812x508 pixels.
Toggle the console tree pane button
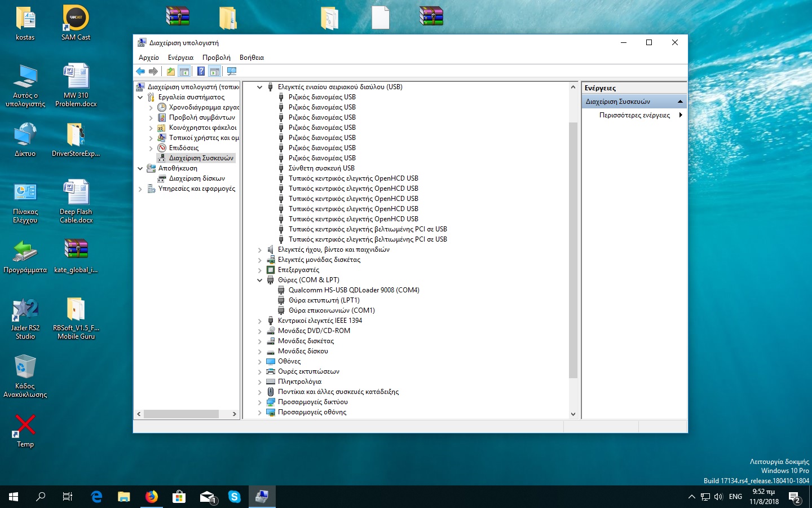[x=184, y=71]
